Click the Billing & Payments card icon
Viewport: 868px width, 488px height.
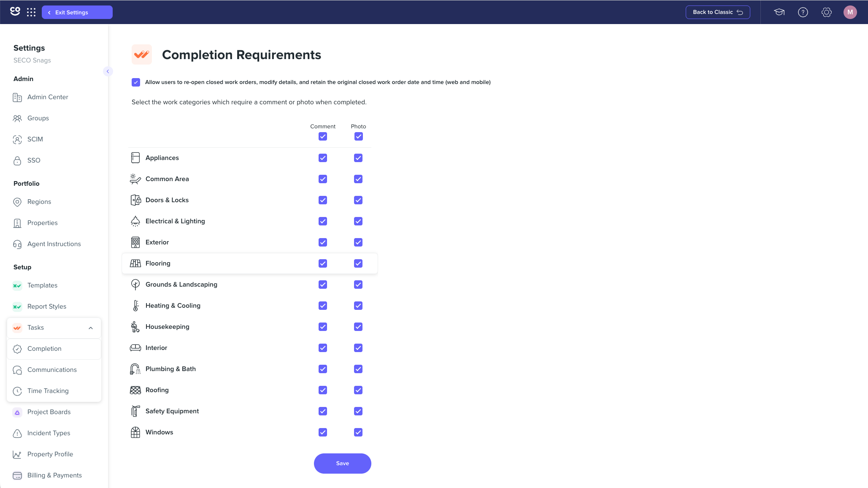(x=17, y=476)
